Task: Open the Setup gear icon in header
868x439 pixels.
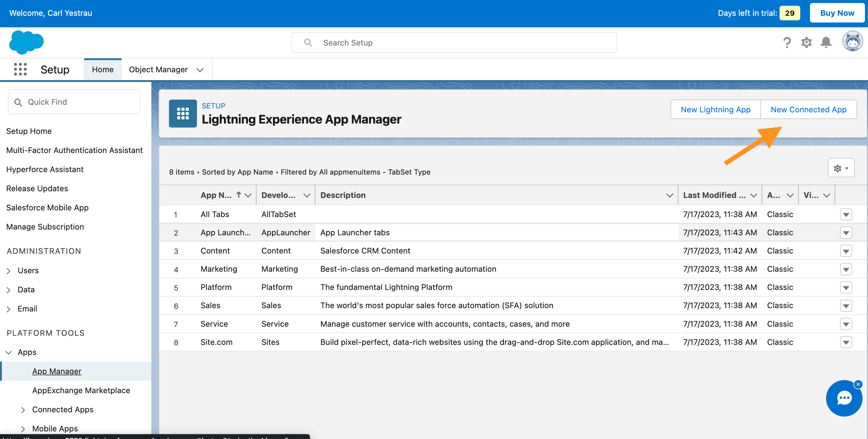Action: [x=806, y=43]
